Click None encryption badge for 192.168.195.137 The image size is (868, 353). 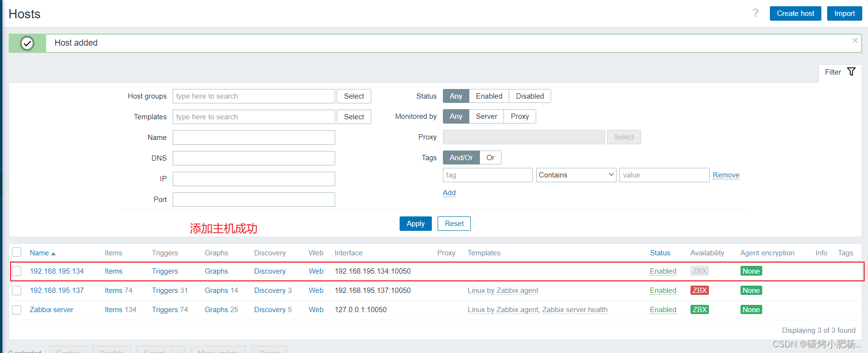pyautogui.click(x=751, y=290)
